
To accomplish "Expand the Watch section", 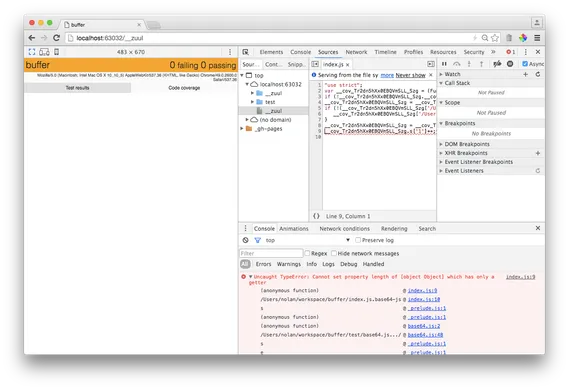I will click(x=441, y=74).
